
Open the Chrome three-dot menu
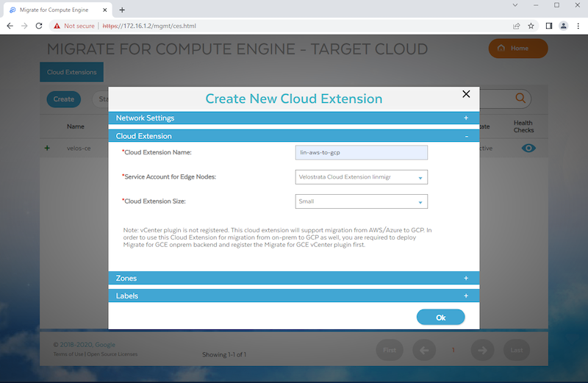pyautogui.click(x=578, y=26)
